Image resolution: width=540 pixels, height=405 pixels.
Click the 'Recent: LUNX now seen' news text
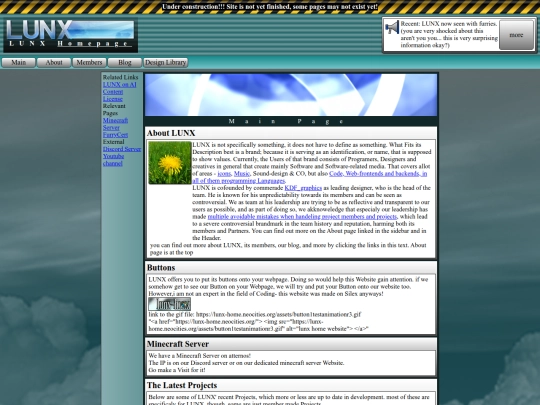449,34
